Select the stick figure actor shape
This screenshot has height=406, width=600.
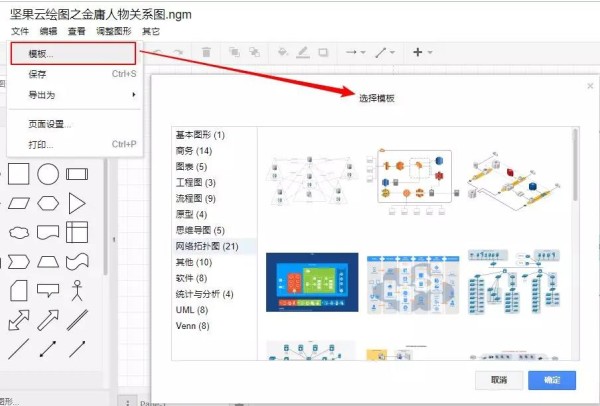[77, 290]
